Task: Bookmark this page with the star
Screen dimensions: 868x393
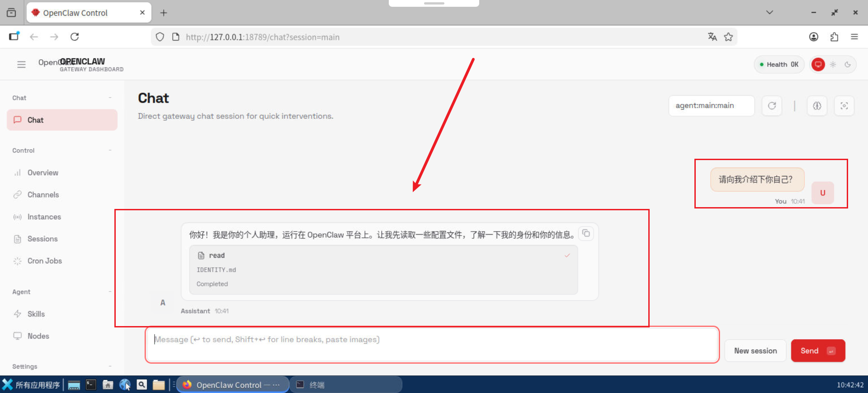Action: (728, 37)
